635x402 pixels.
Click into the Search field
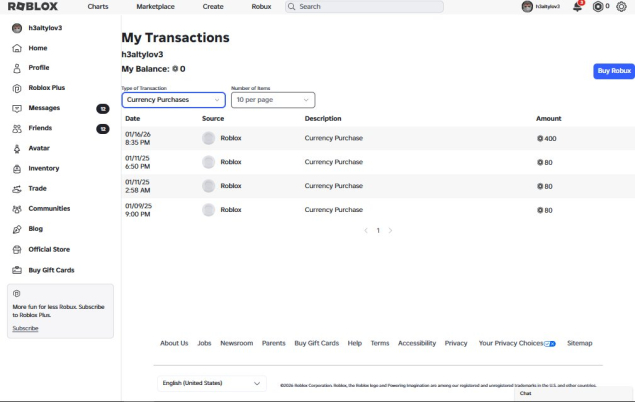[x=364, y=6]
